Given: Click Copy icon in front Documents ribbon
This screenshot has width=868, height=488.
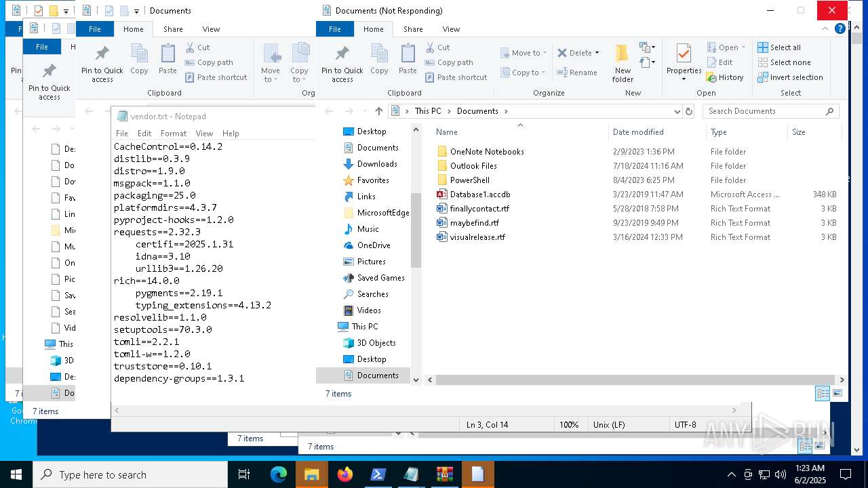Looking at the screenshot, I should click(x=379, y=60).
